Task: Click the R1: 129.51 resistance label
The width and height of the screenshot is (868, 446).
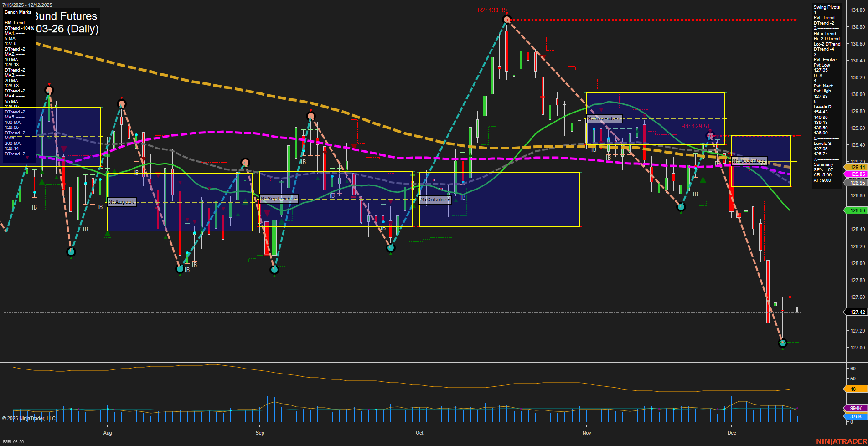Action: point(695,127)
